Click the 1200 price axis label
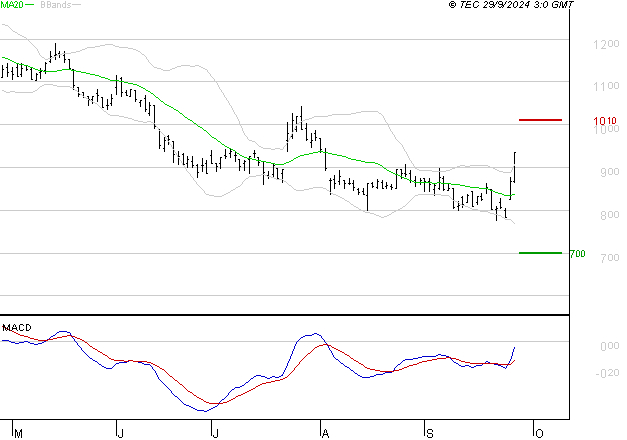627x440 pixels. click(x=606, y=44)
